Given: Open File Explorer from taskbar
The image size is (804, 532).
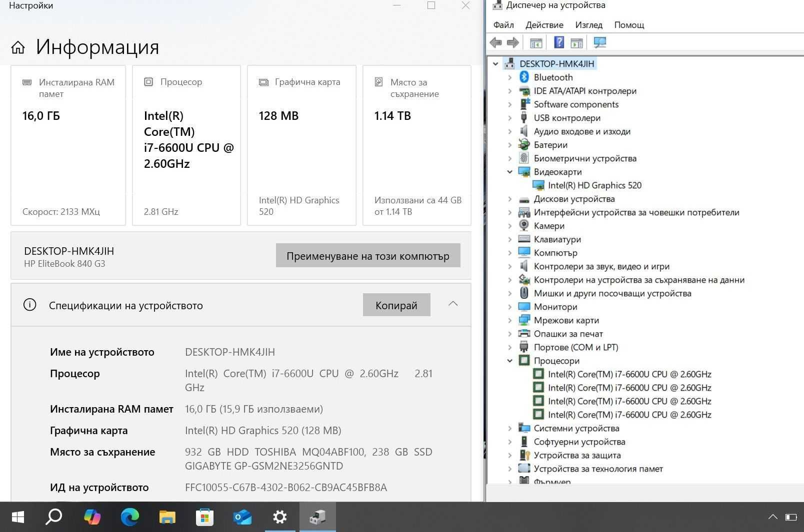Looking at the screenshot, I should pyautogui.click(x=167, y=517).
